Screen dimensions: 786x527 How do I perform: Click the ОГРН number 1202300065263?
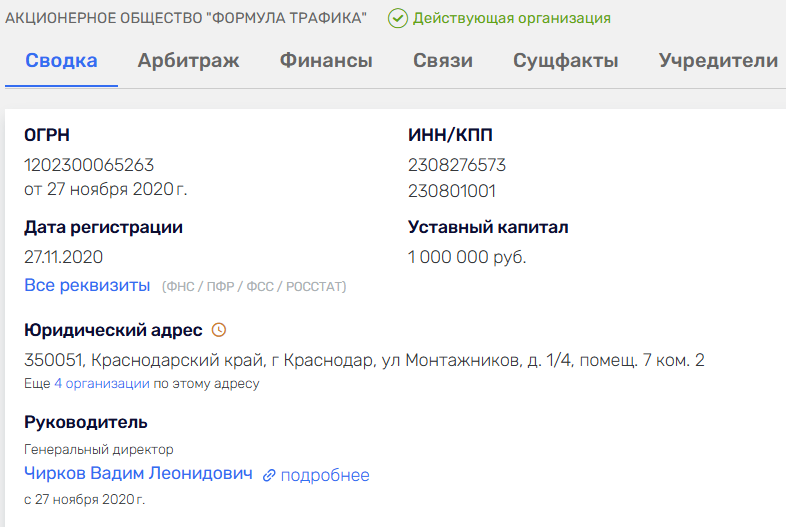point(89,165)
